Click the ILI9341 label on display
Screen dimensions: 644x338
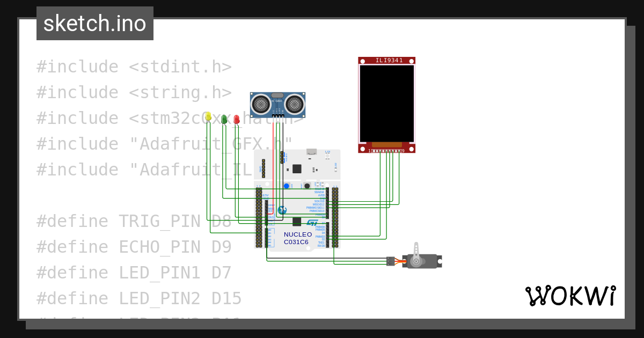(x=389, y=61)
